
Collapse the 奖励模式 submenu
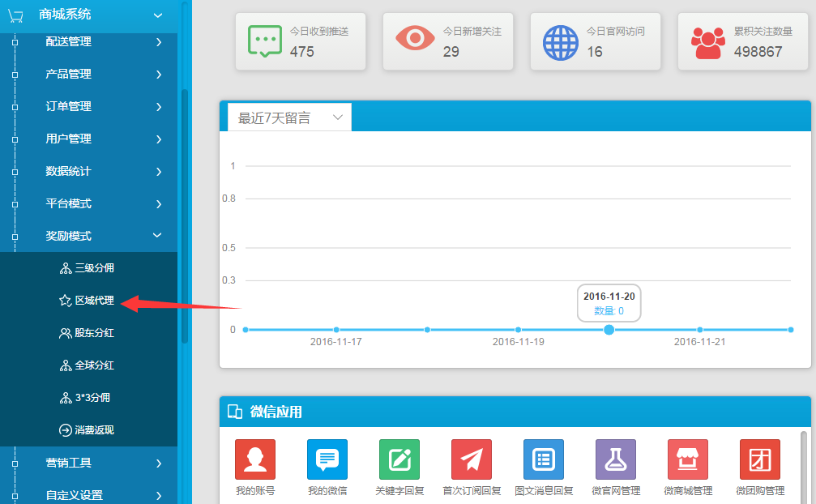[x=158, y=236]
